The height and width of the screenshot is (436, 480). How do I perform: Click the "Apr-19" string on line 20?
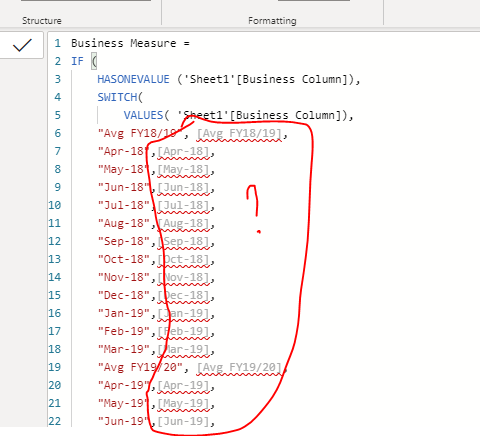124,385
